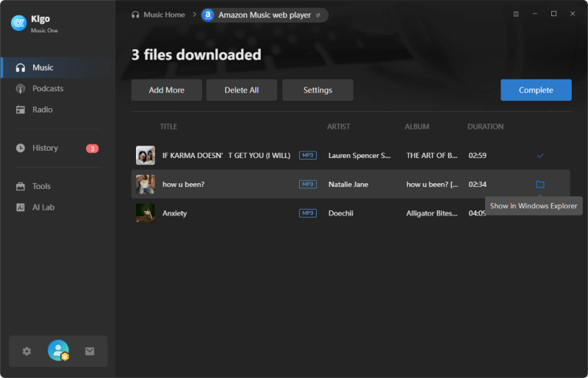This screenshot has height=378, width=588.
Task: Open Tools in the sidebar
Action: (x=42, y=186)
